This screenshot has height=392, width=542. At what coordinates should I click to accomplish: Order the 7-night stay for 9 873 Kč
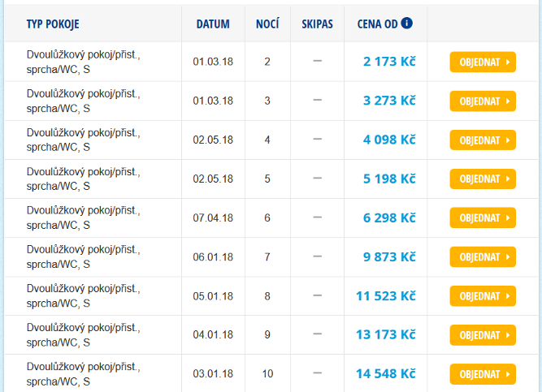pos(483,257)
